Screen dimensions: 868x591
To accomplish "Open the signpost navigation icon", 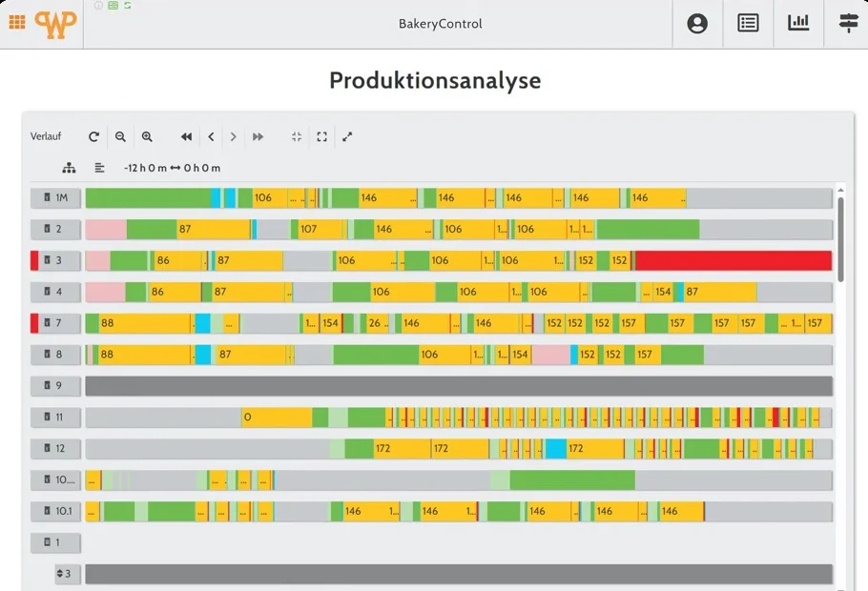I will click(848, 23).
